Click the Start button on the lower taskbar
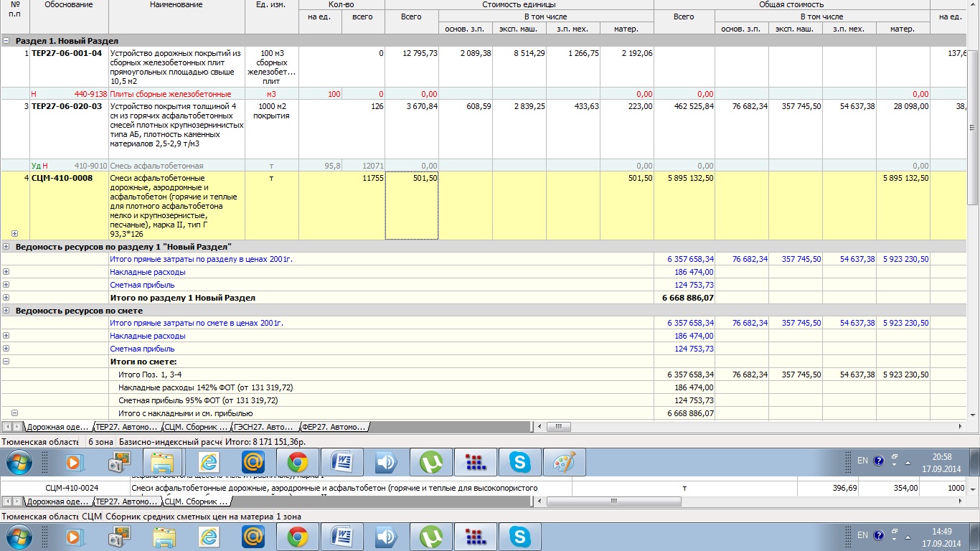 pos(19,537)
